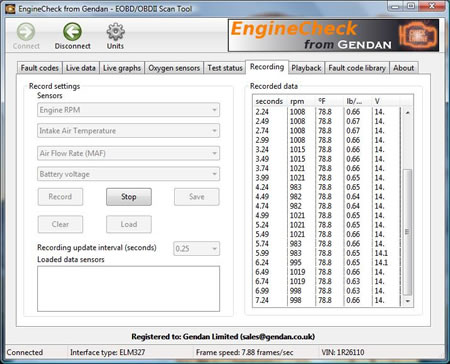Minimize the EngineCheck window
This screenshot has width=450, height=364.
[x=396, y=6]
